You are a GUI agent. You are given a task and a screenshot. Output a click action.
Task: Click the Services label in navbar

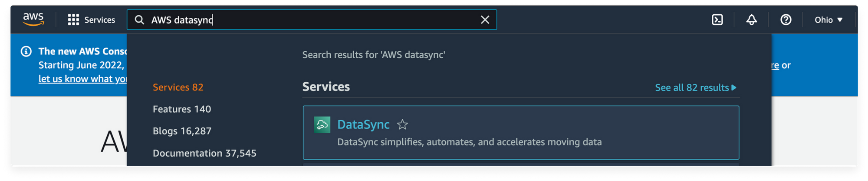click(99, 20)
